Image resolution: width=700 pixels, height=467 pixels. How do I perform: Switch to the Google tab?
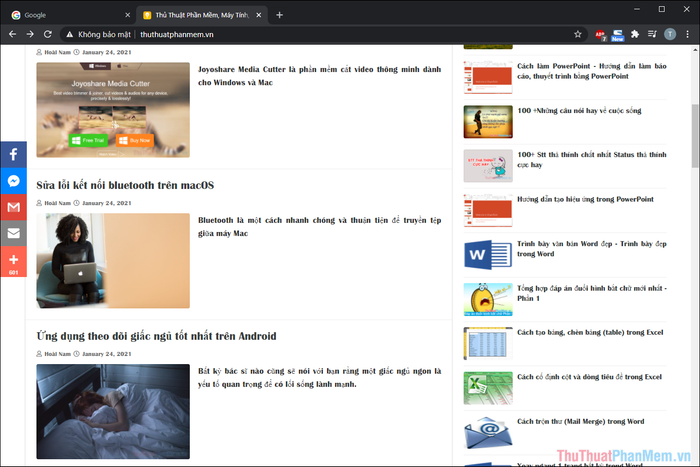(69, 15)
